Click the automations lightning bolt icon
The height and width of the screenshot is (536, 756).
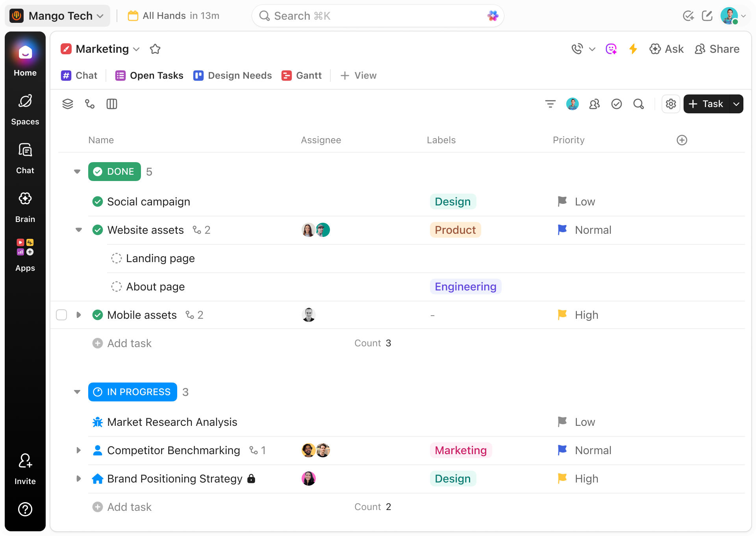(x=633, y=49)
